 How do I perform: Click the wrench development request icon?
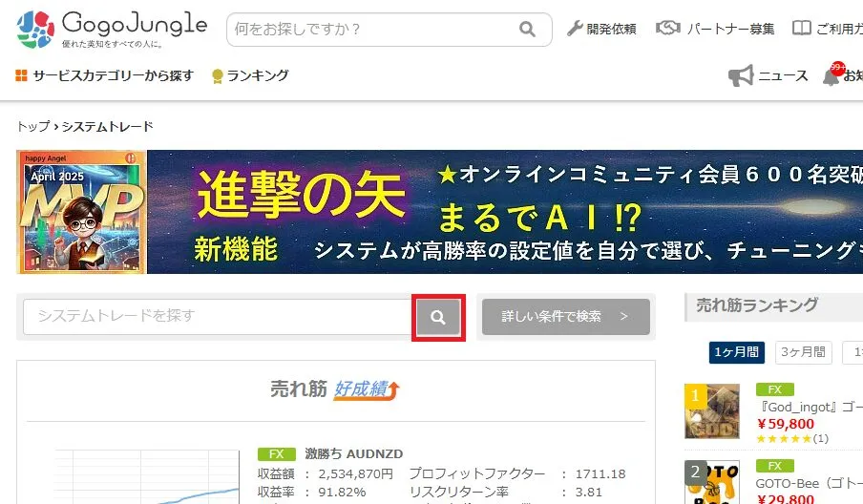575,29
